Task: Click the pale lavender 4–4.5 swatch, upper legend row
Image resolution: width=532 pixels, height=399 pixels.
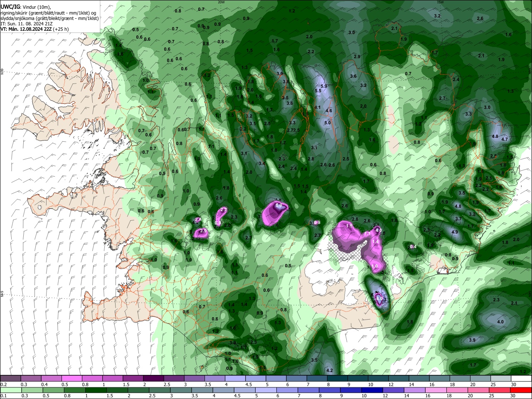Action: 235,379
